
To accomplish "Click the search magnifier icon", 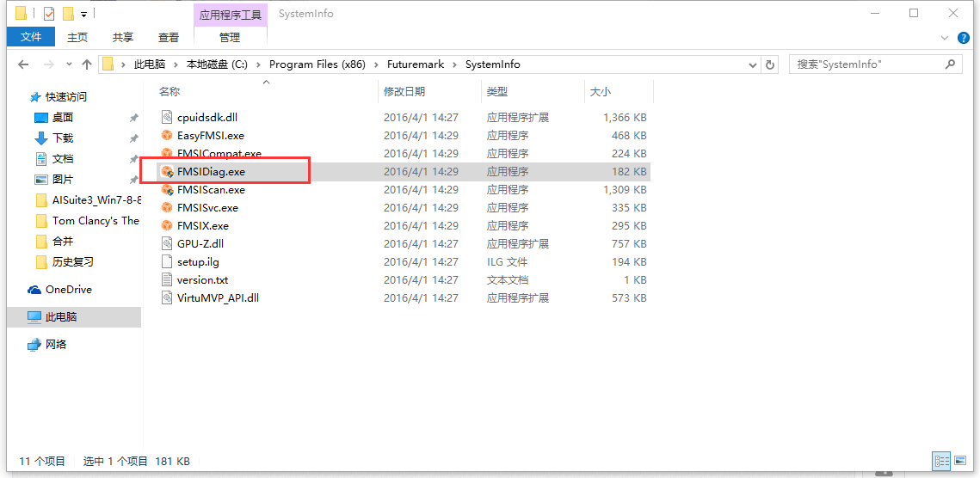I will click(x=950, y=64).
